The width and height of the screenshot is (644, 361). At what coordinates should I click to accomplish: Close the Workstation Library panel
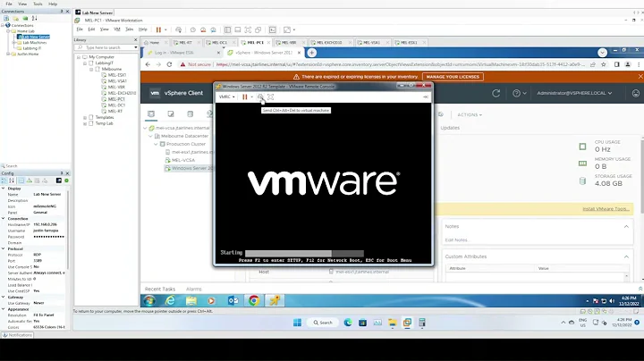[x=136, y=40]
